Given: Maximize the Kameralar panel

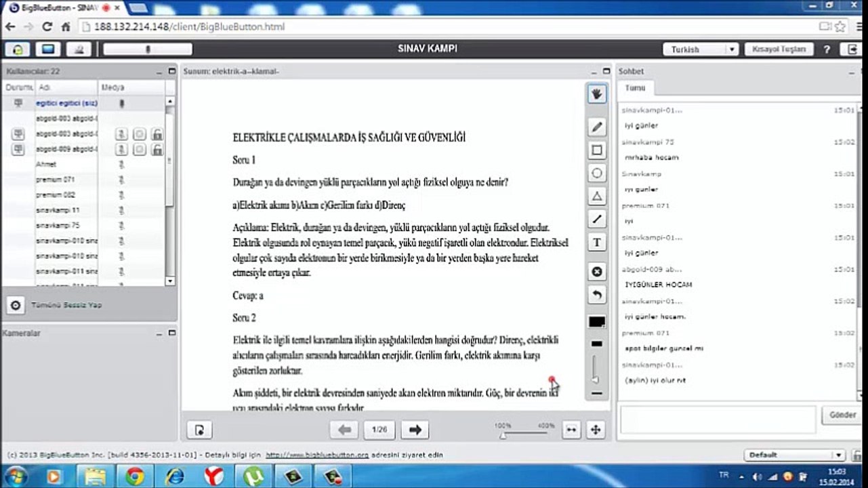Looking at the screenshot, I should pos(172,333).
